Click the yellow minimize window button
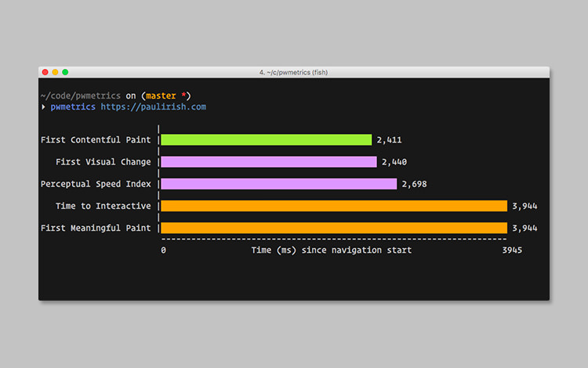 [x=56, y=72]
